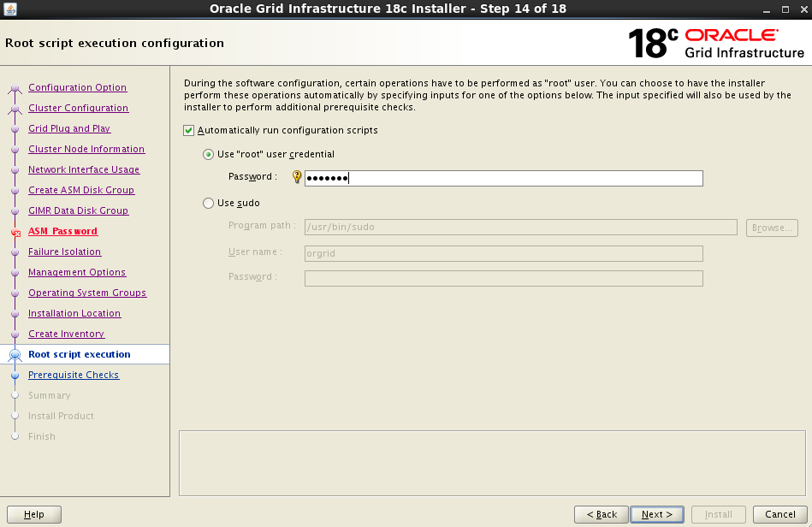Open Prerequisite Checks step link
This screenshot has width=812, height=527.
(74, 375)
